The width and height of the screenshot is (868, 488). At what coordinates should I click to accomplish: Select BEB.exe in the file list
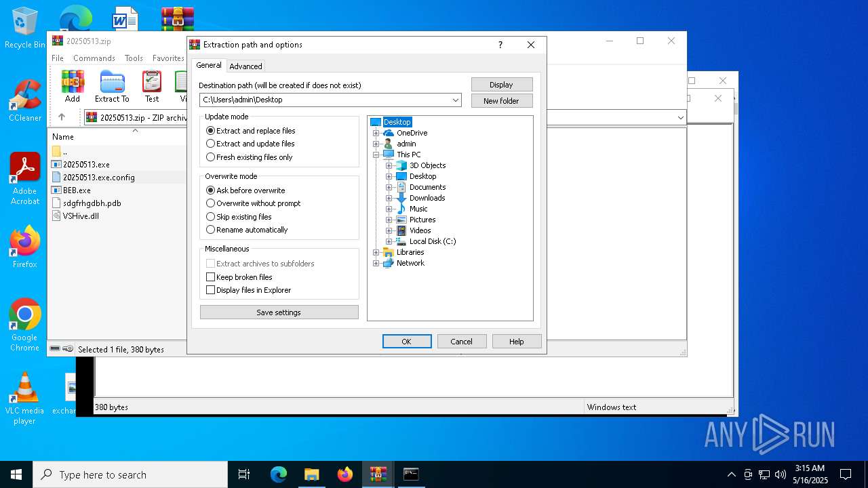[x=77, y=190]
